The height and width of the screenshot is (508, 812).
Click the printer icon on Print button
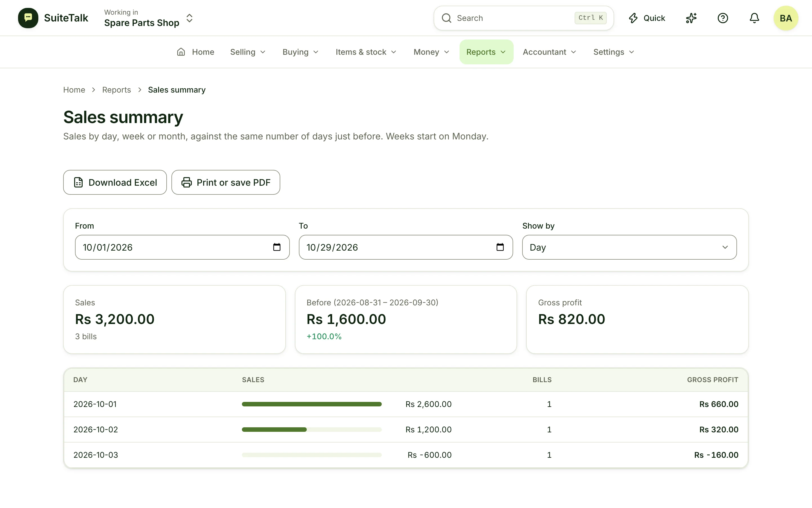click(187, 182)
